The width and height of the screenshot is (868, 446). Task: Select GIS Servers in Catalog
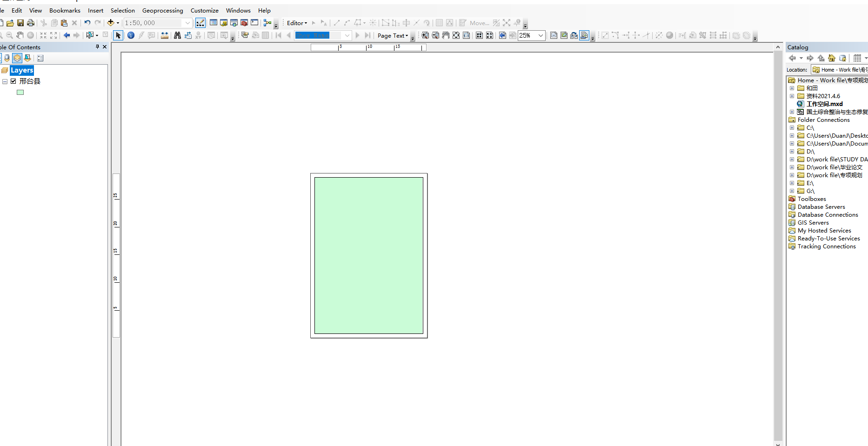[x=813, y=222]
